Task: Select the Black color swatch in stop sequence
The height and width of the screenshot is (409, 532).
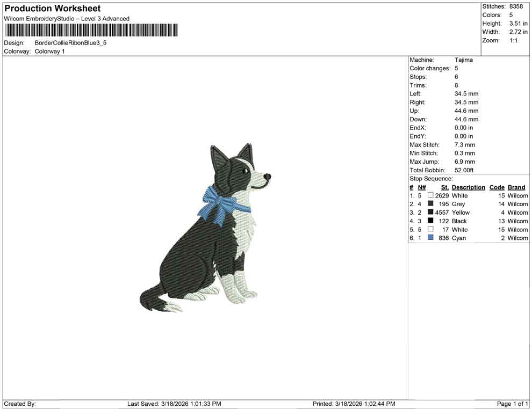Action: click(x=430, y=221)
